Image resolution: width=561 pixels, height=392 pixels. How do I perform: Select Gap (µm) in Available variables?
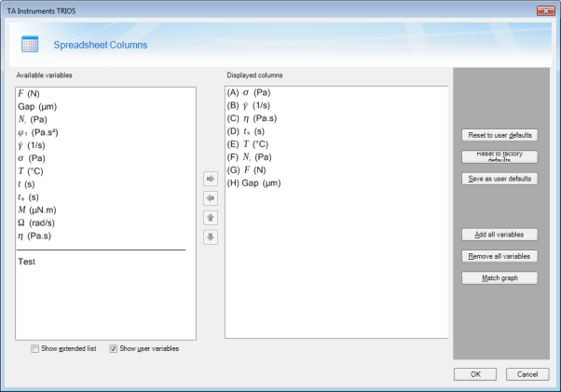[x=37, y=106]
